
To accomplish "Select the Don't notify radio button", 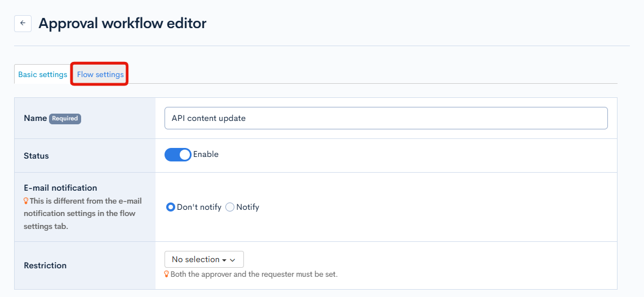I will click(x=171, y=207).
